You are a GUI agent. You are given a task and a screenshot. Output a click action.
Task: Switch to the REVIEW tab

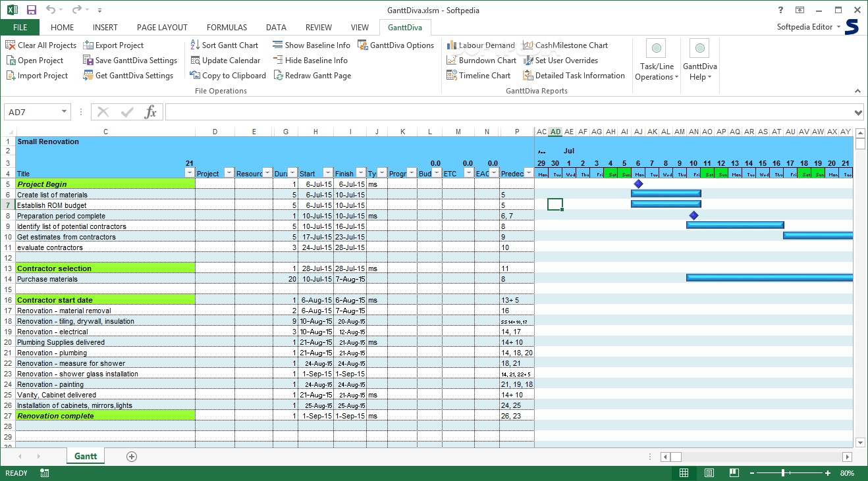pos(319,28)
